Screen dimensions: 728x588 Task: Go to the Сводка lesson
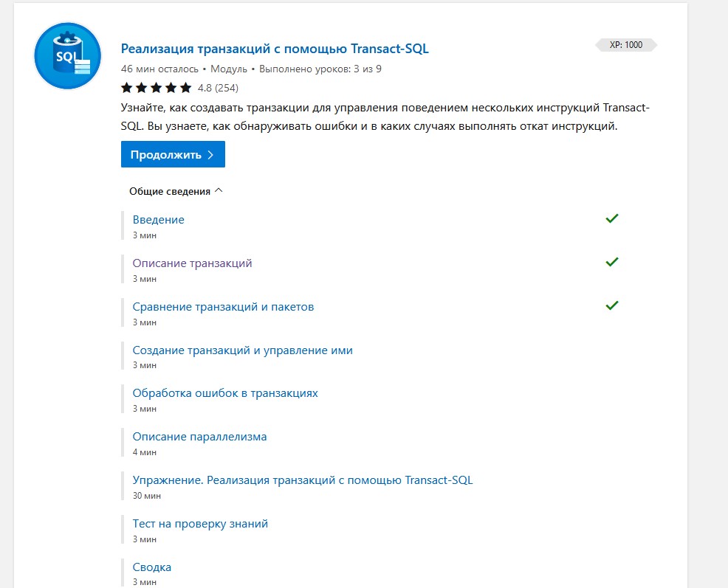pos(152,567)
